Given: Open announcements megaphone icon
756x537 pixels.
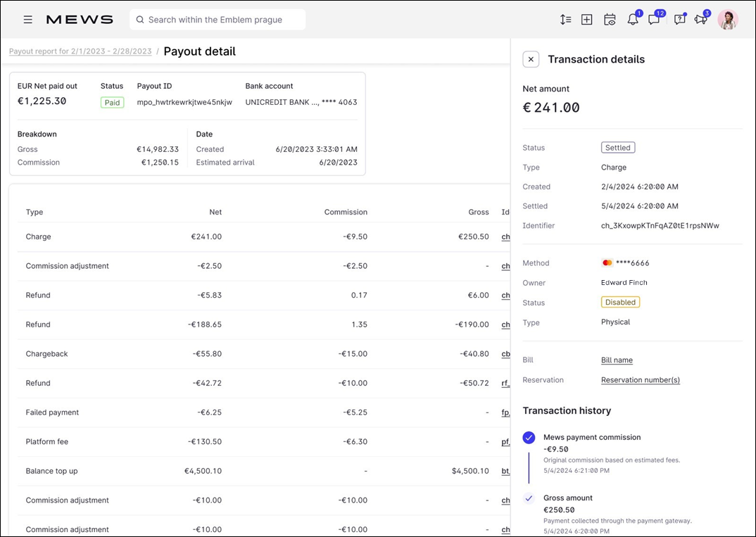Looking at the screenshot, I should click(700, 20).
